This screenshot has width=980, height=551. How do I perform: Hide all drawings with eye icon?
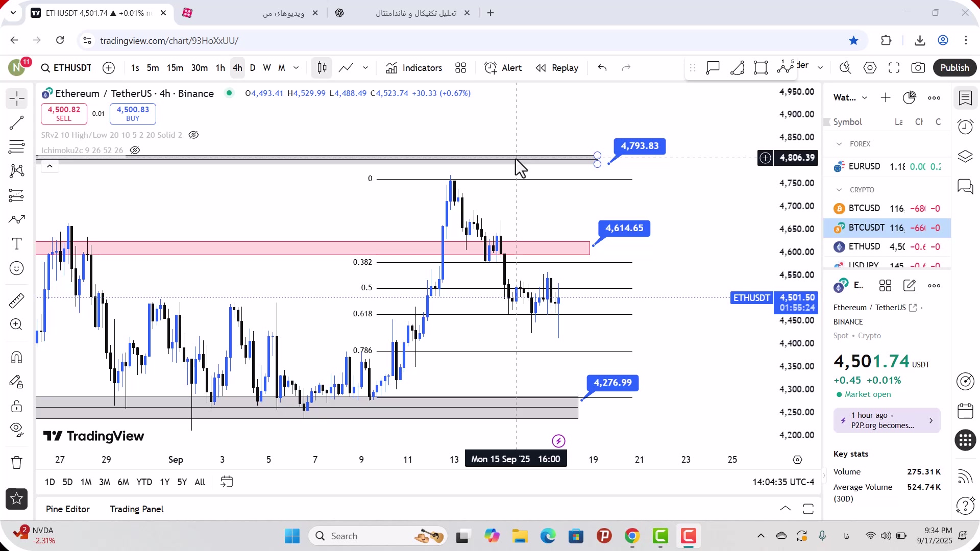click(x=16, y=430)
